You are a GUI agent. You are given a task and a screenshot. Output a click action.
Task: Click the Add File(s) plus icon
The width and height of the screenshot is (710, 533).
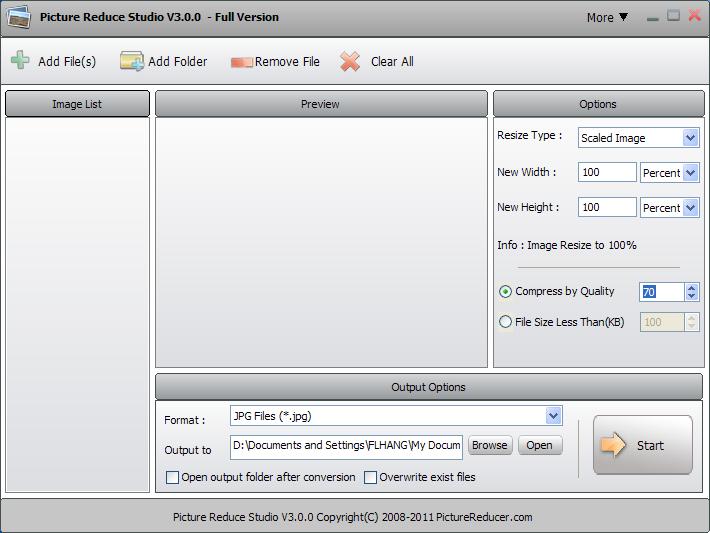20,61
